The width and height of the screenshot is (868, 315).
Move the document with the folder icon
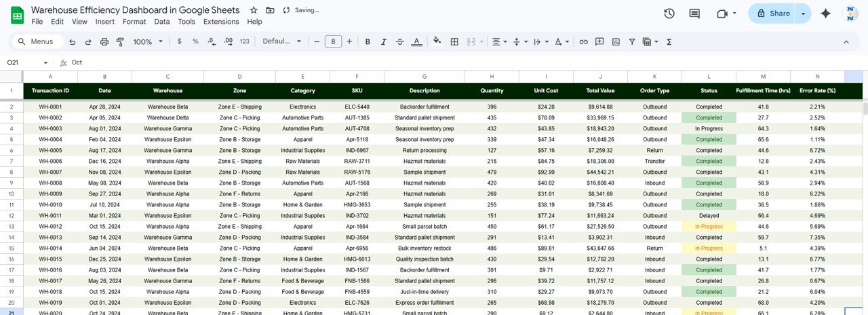pyautogui.click(x=270, y=10)
